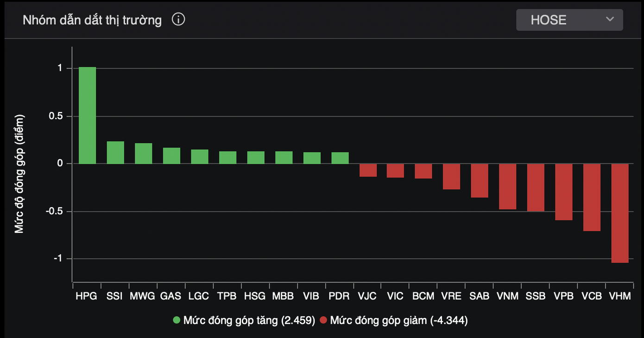
Task: Click the green legend circle marker
Action: [177, 320]
